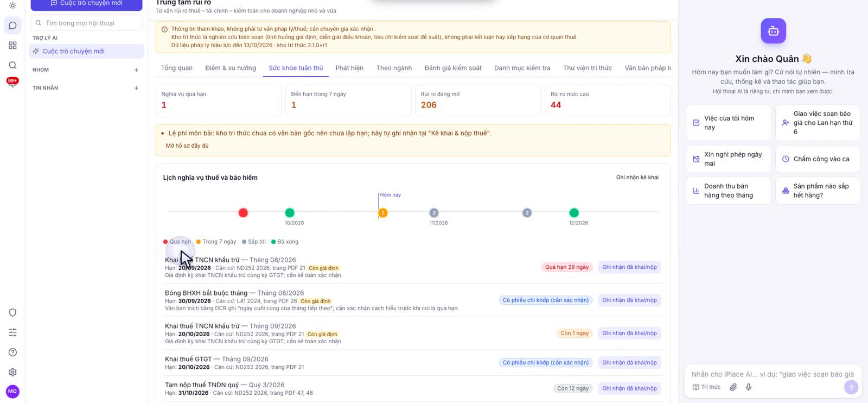
Task: Click the Còn 12 ngày badge
Action: pyautogui.click(x=573, y=389)
